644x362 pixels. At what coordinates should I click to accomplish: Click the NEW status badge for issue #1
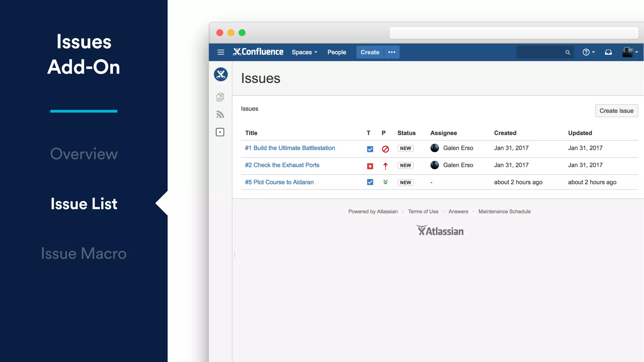coord(405,148)
